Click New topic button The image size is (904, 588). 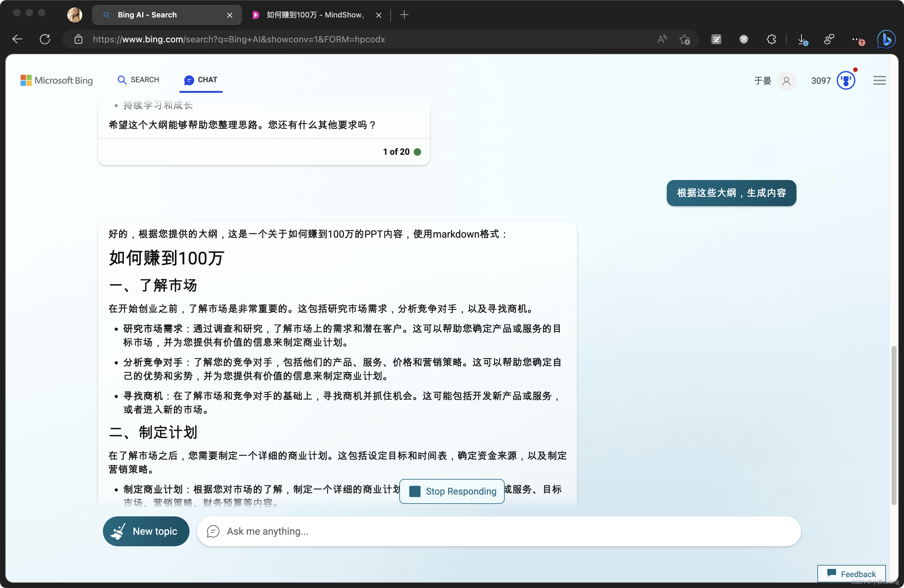pyautogui.click(x=145, y=531)
